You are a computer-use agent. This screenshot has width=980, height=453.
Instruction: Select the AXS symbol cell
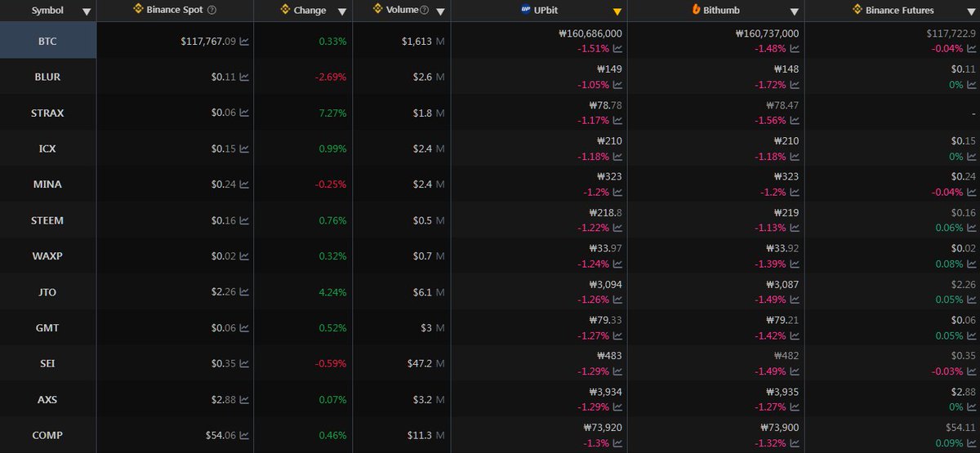point(48,400)
